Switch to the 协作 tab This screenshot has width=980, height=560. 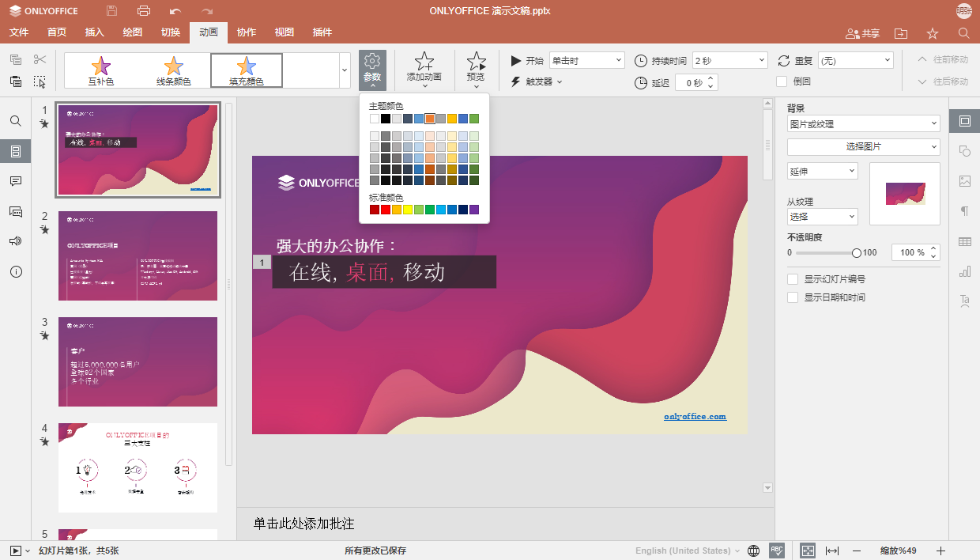pos(247,32)
